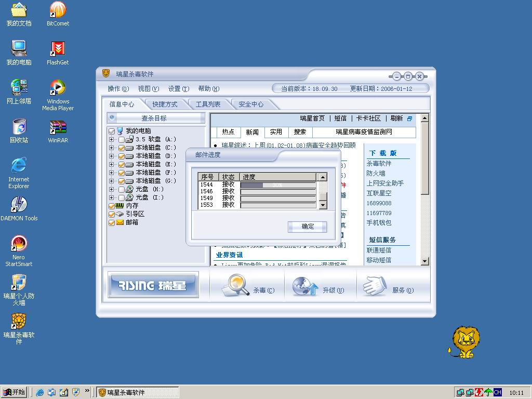Uncheck the 内存 memory checkbox
This screenshot has width=532, height=399.
[112, 206]
